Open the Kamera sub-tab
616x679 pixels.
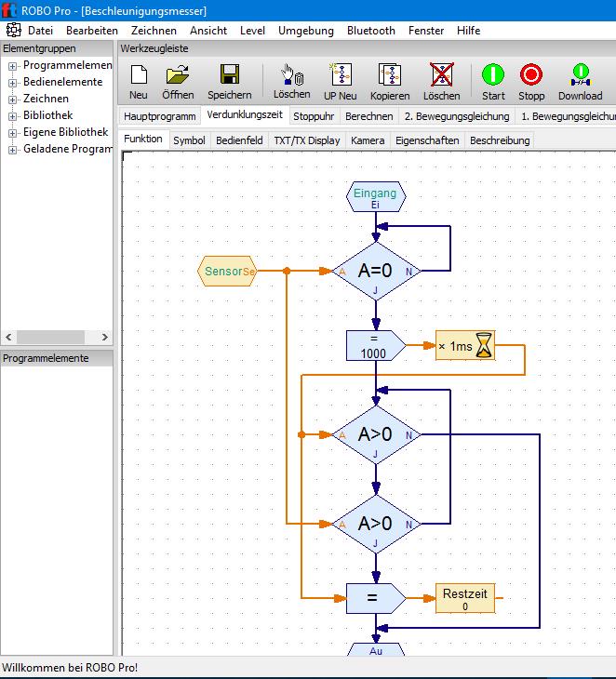coord(368,140)
